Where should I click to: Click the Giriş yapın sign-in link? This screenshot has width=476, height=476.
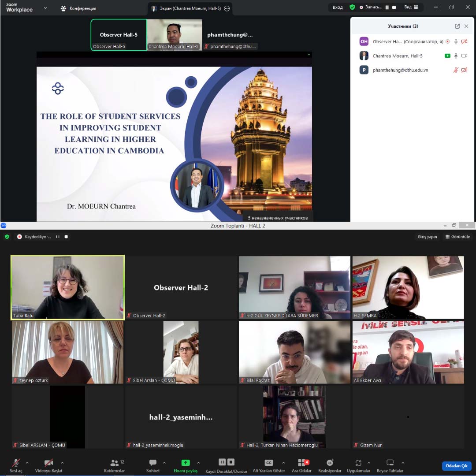coord(427,237)
